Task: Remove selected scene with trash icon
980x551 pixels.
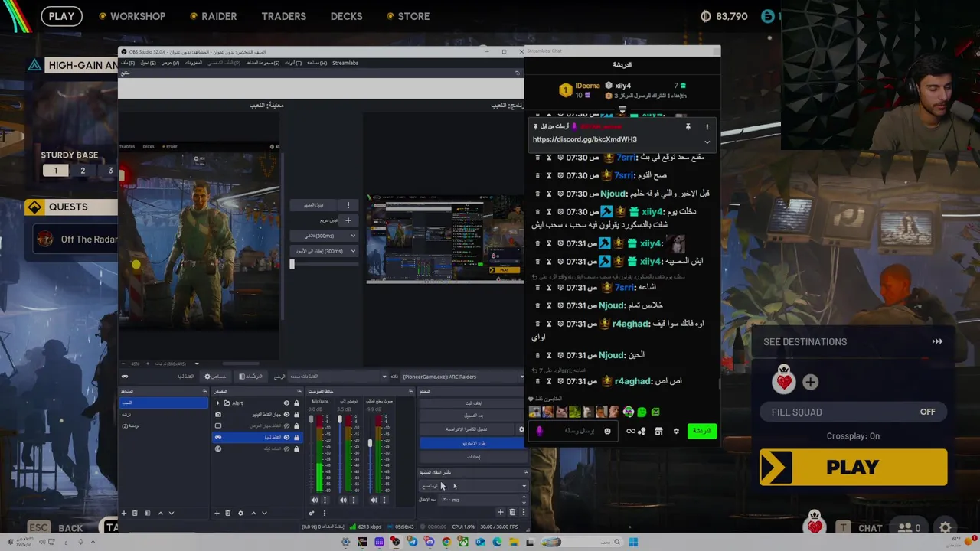Action: (x=135, y=514)
